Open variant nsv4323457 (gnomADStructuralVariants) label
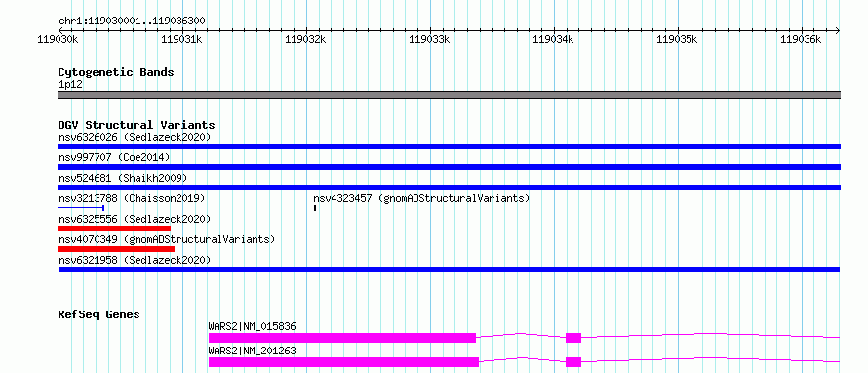868x373 pixels. [x=421, y=198]
